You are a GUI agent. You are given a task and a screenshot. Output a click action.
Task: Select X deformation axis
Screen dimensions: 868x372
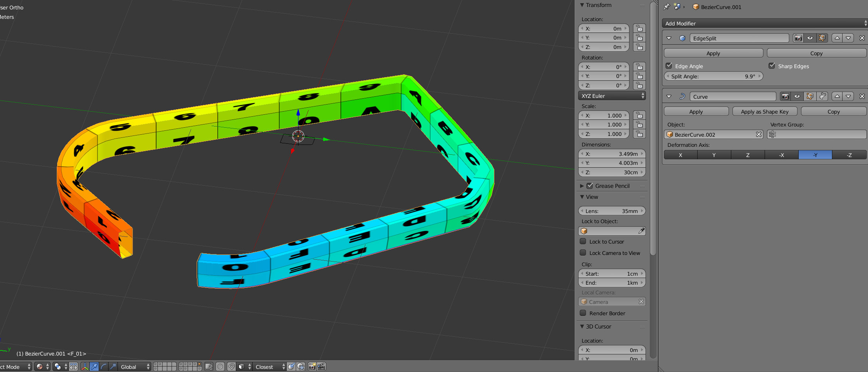(x=681, y=155)
